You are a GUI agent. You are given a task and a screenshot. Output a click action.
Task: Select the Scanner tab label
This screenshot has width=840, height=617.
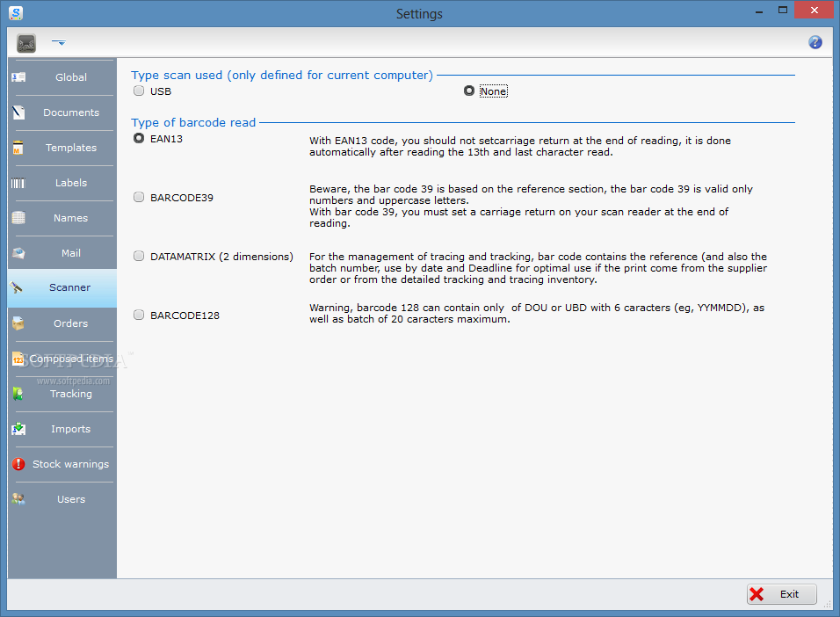tap(69, 287)
